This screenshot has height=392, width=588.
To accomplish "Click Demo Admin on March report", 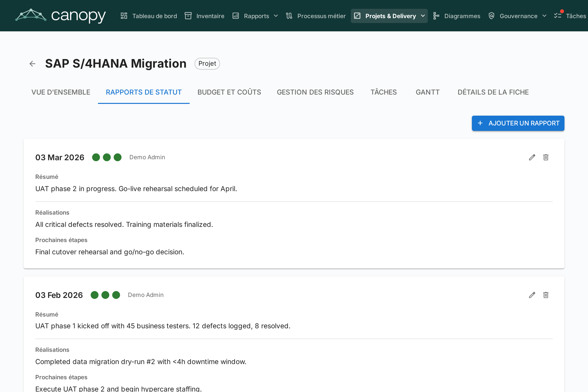I will click(x=147, y=157).
